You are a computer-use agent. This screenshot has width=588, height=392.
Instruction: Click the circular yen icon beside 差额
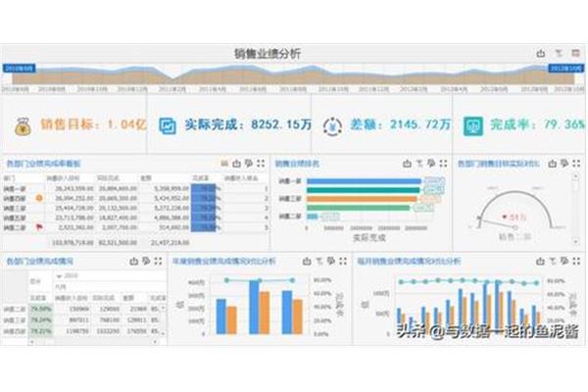332,126
